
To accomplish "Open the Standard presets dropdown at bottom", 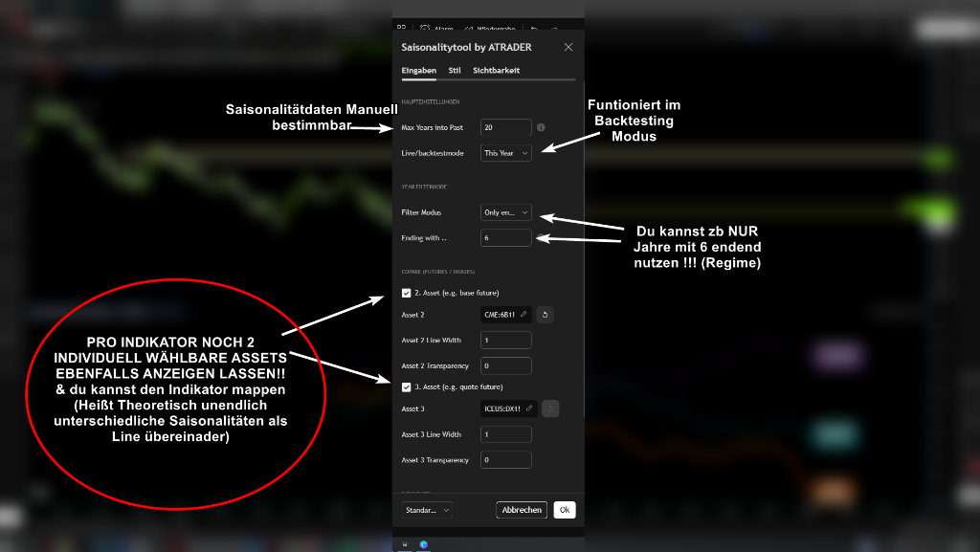I will [x=427, y=510].
